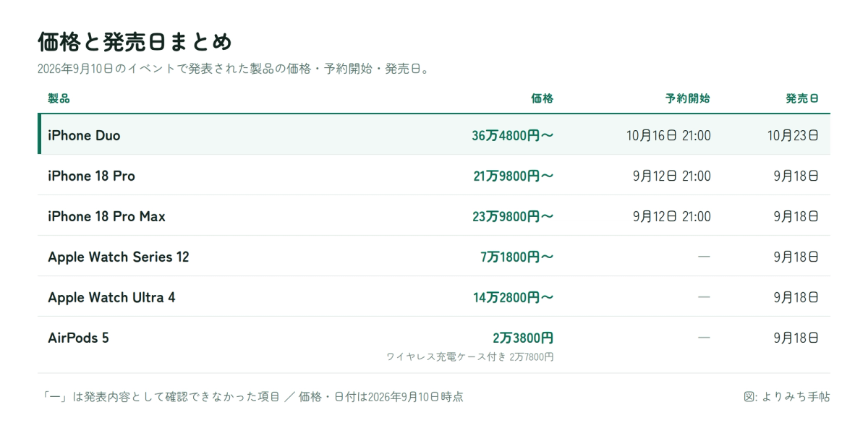Click preorder time 10月16日 21:00
Screen dimensions: 868x423
[x=668, y=135]
